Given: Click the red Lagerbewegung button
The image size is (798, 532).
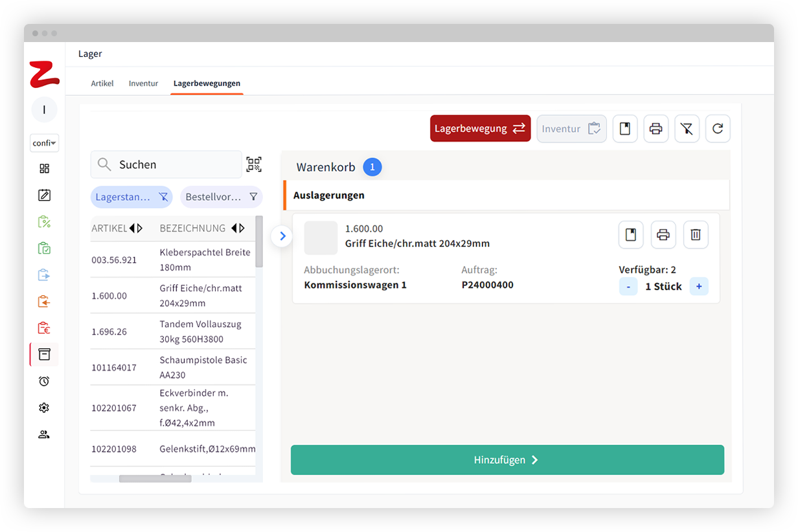Looking at the screenshot, I should coord(480,129).
